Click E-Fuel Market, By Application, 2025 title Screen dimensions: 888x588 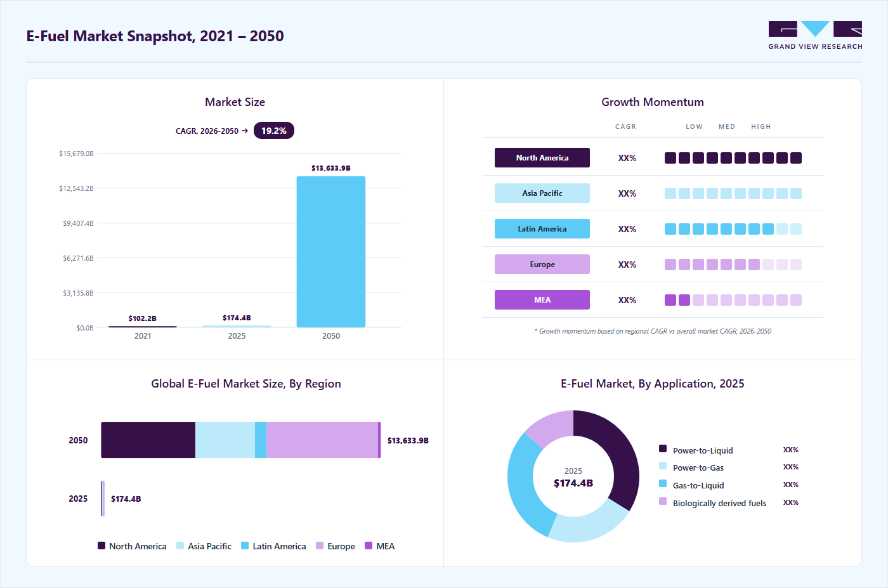(x=653, y=384)
